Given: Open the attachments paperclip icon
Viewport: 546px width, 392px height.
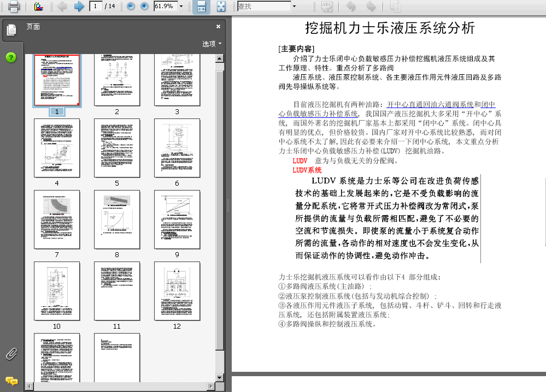Looking at the screenshot, I should (11, 354).
